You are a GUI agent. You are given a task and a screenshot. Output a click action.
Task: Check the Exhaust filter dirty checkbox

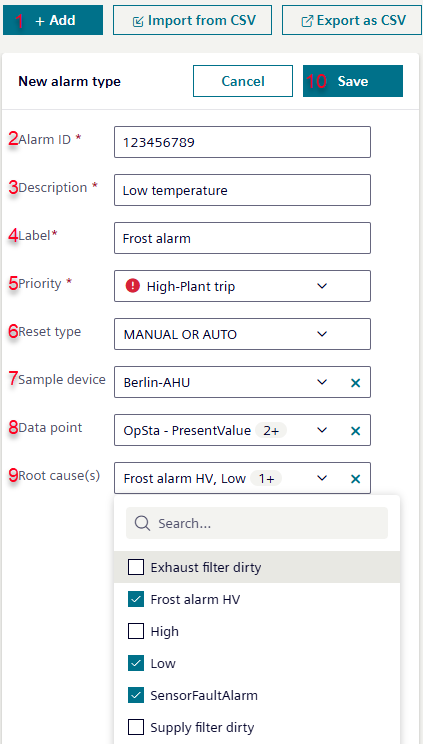(136, 567)
